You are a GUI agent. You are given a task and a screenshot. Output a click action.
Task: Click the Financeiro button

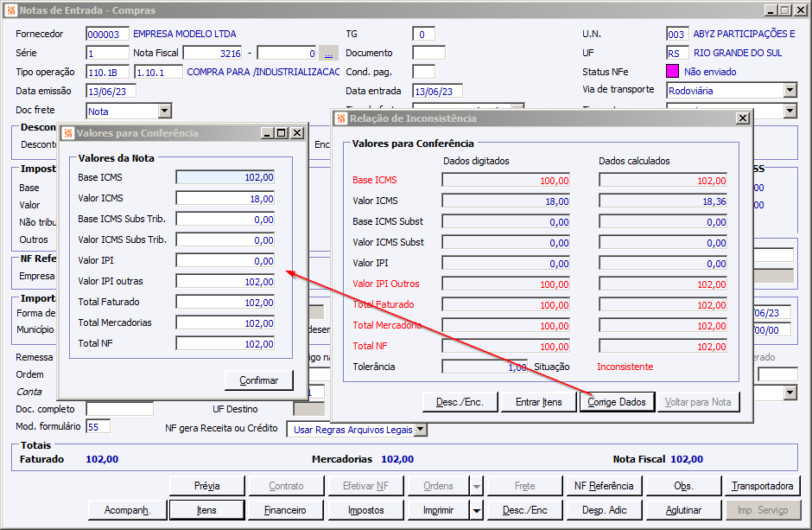tap(286, 510)
